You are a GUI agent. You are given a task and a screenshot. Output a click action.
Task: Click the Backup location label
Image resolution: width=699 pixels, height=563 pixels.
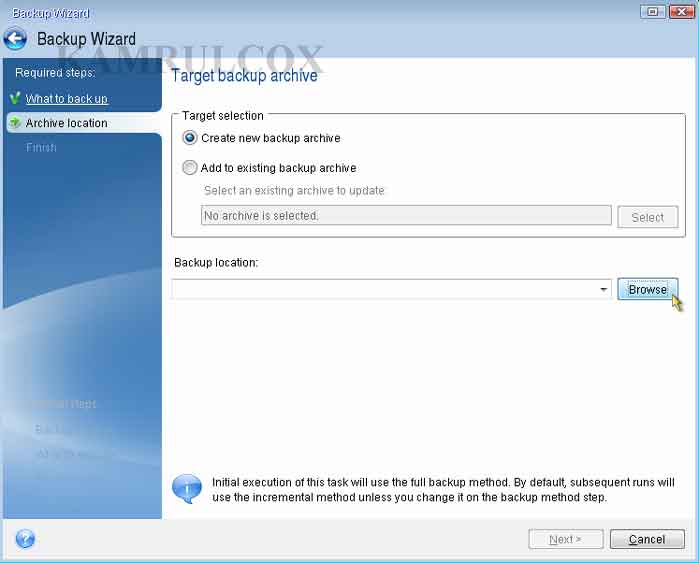[216, 263]
